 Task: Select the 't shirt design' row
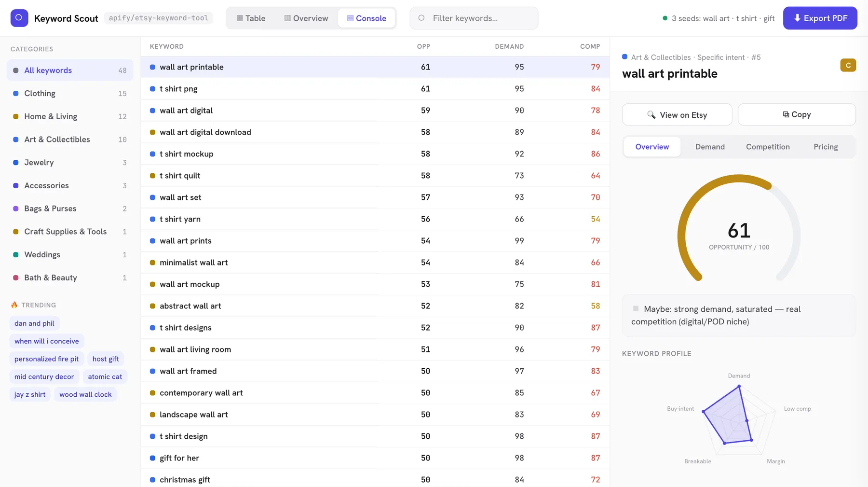(x=375, y=436)
